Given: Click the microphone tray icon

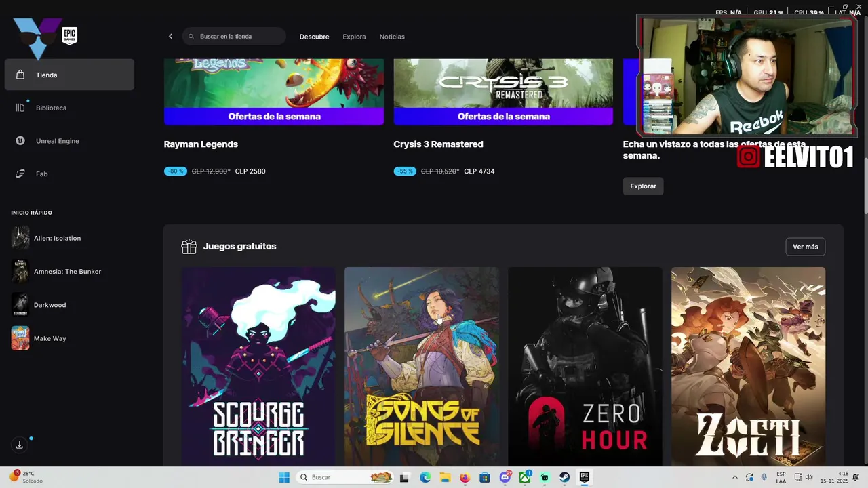Looking at the screenshot, I should click(764, 477).
